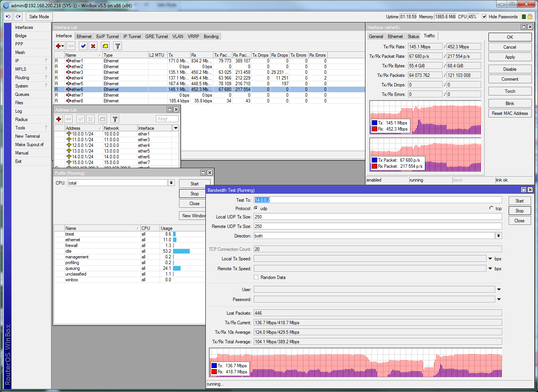The width and height of the screenshot is (538, 392).
Task: Switch to the Ethernet tab in Interface List
Action: [x=84, y=36]
